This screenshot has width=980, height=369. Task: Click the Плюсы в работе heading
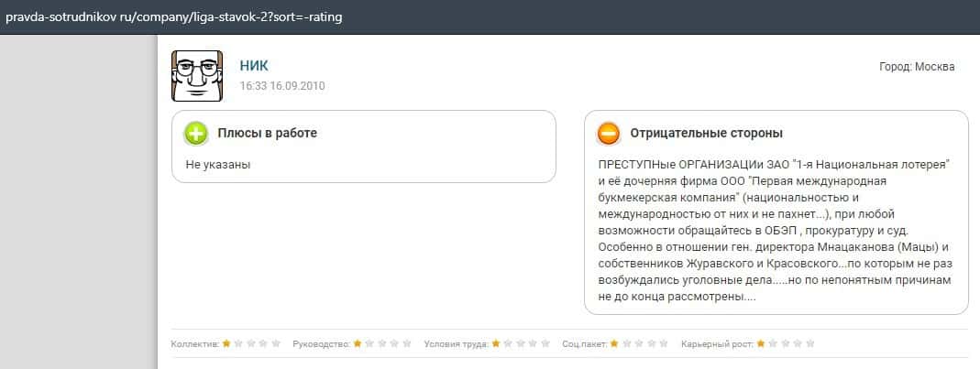coord(267,134)
